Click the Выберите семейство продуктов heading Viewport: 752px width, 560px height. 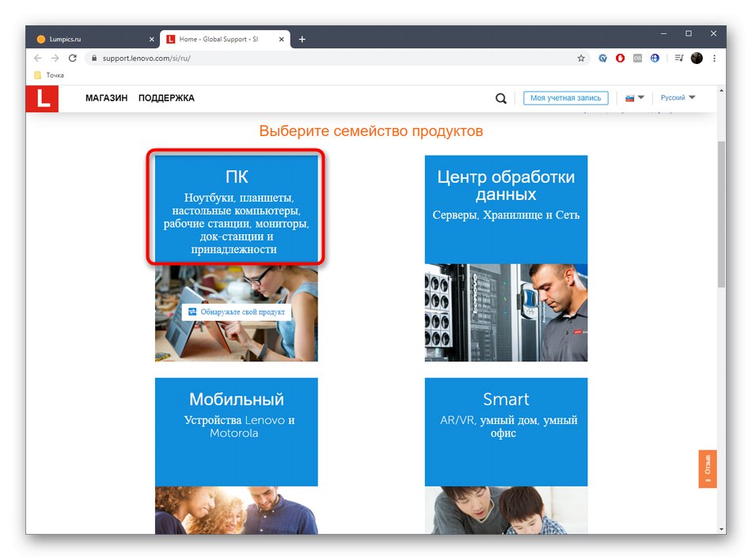pos(370,131)
